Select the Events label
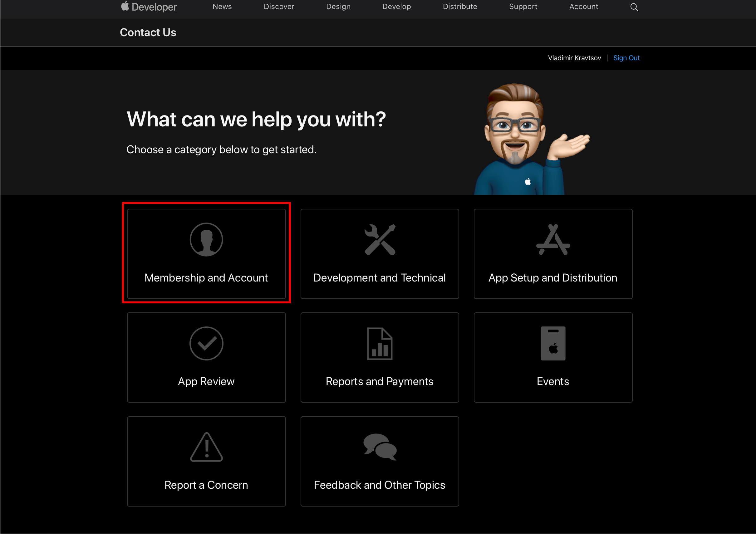756x534 pixels. (553, 381)
